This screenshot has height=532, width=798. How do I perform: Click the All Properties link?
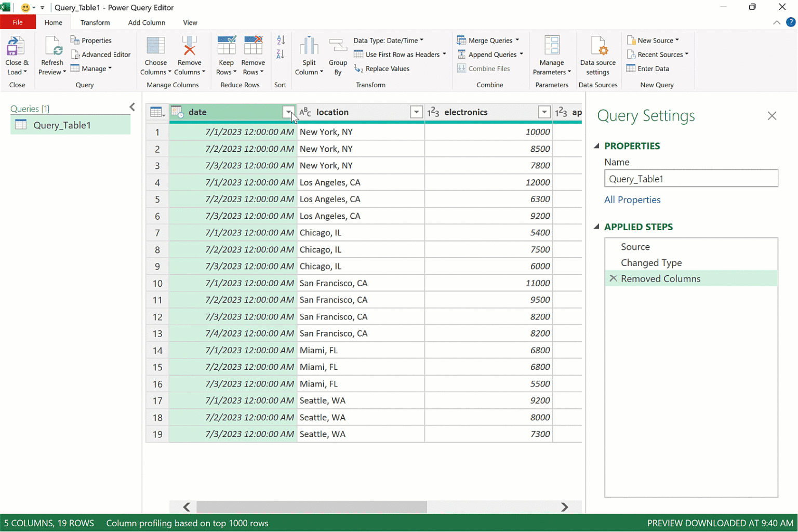pyautogui.click(x=632, y=200)
